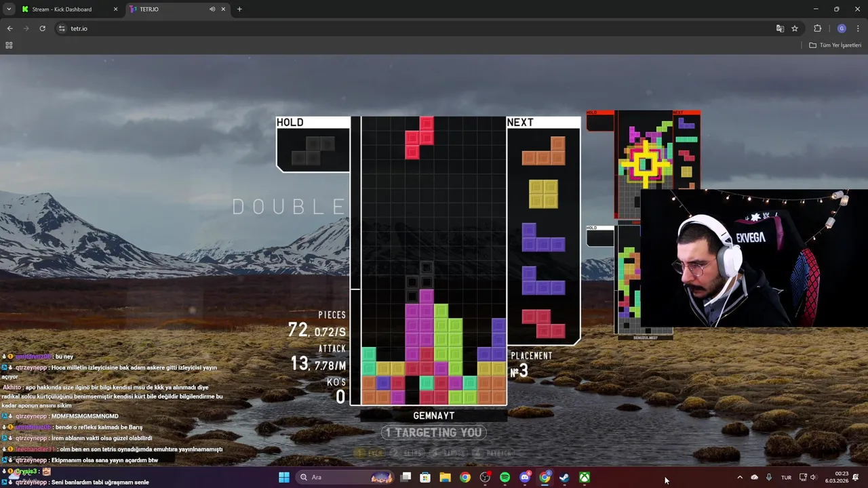The width and height of the screenshot is (868, 488).
Task: Click the KO'S 0 counter
Action: tap(336, 390)
